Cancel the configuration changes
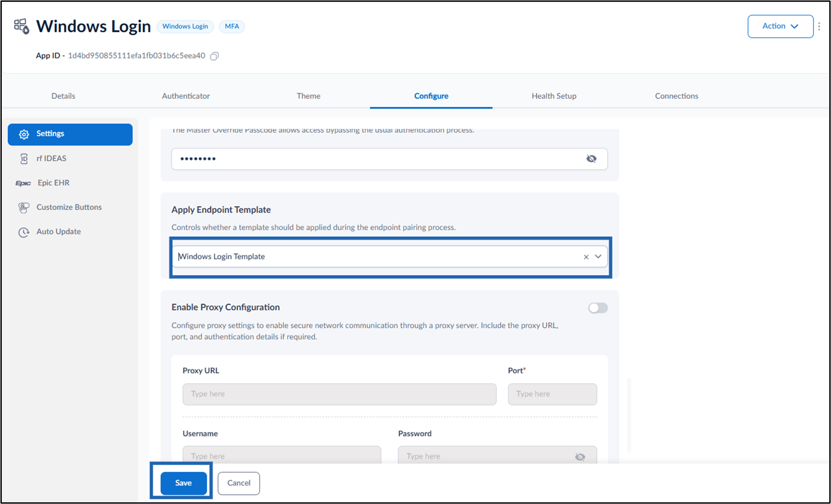 click(x=239, y=483)
